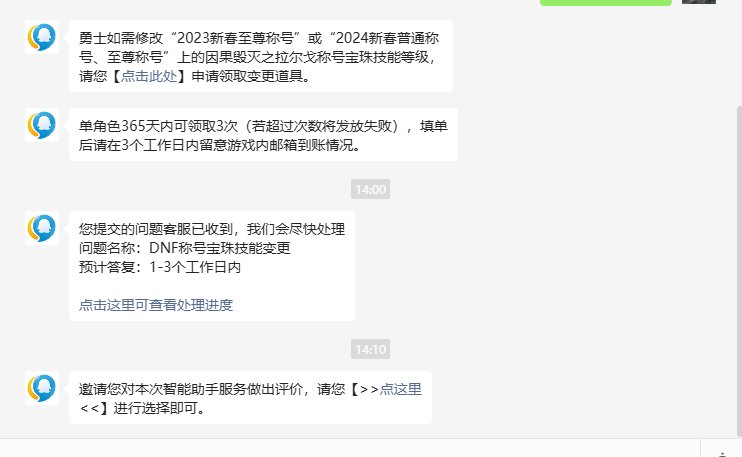Focus the message input area at bottom

tap(350, 448)
